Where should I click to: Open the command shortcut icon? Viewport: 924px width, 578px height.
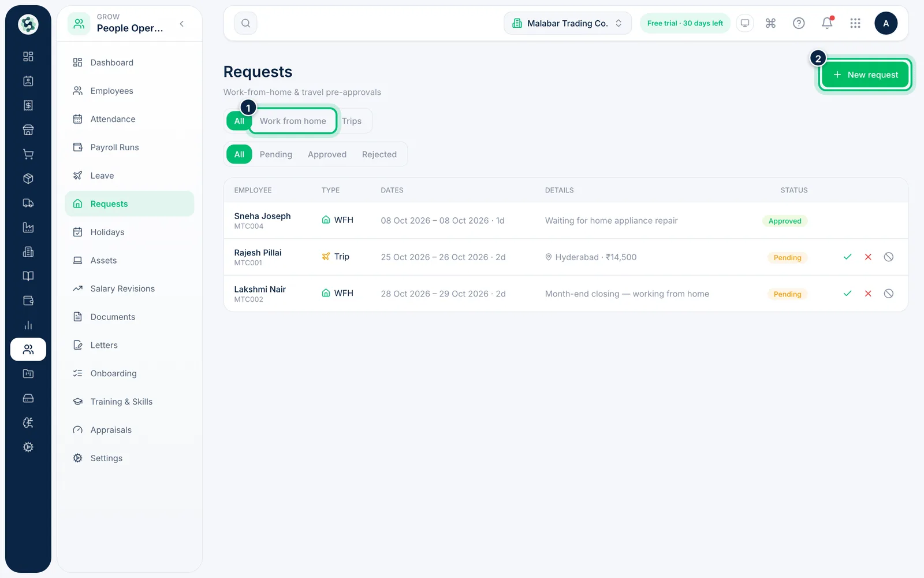[770, 23]
